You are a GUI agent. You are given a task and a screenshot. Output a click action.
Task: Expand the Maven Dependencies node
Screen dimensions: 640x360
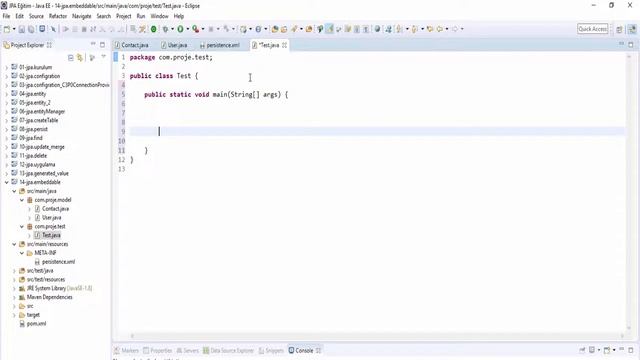pos(14,298)
